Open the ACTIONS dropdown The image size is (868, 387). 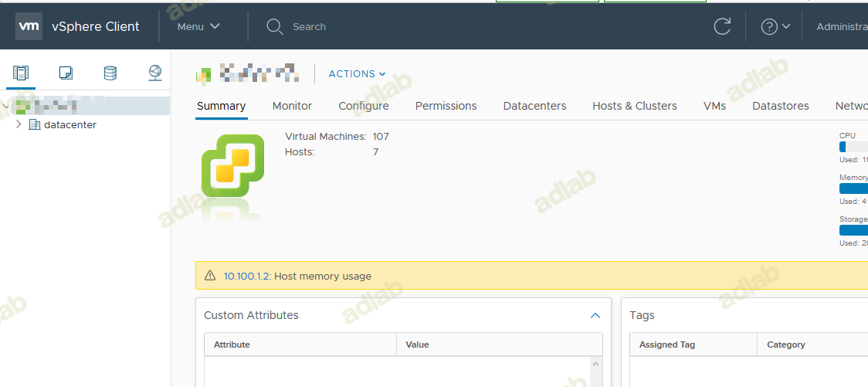[357, 74]
